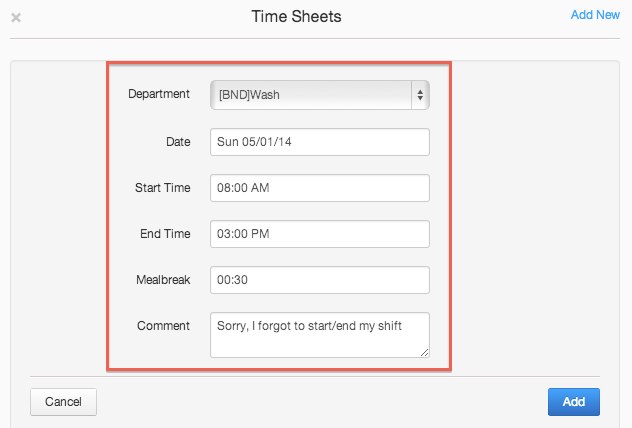Click the Mealbreak field showing 00:30

click(319, 280)
